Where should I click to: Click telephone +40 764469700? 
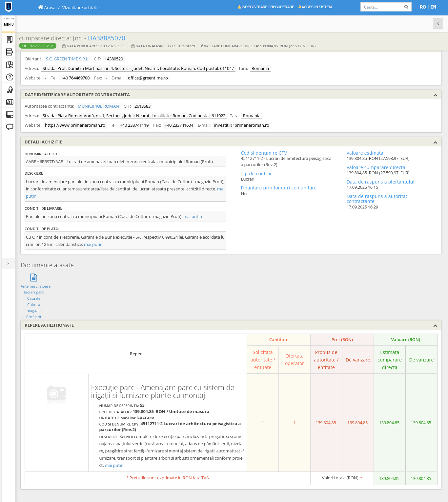click(x=75, y=78)
